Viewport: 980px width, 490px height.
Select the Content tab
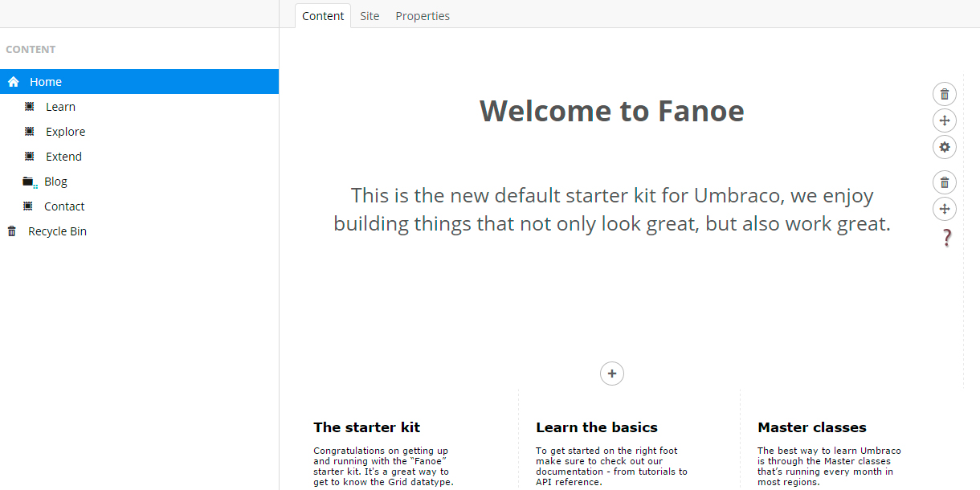323,16
